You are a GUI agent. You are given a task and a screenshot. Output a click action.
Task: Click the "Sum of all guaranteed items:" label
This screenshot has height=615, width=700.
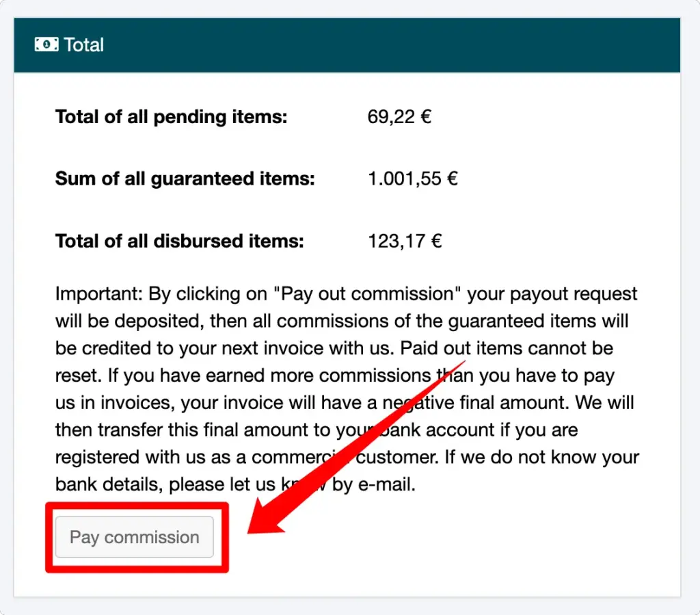[x=185, y=179]
